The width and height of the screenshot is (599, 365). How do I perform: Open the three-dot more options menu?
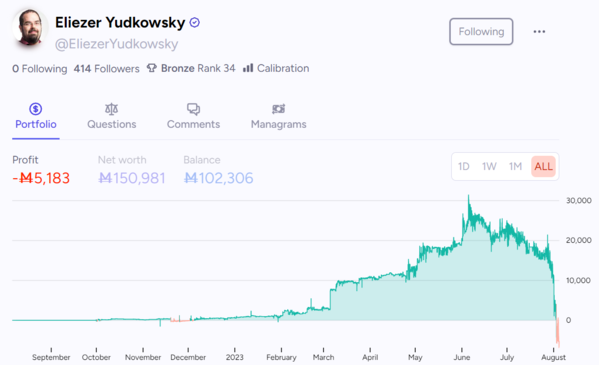coord(539,32)
